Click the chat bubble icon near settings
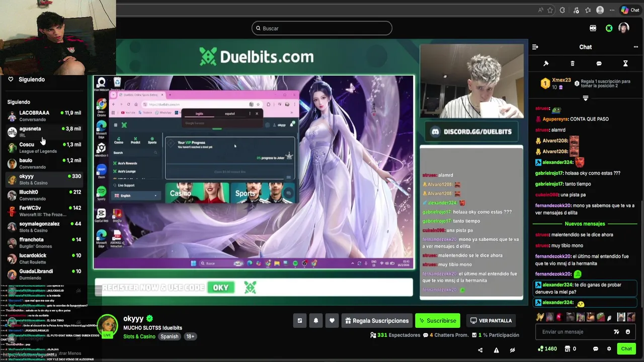 [596, 348]
